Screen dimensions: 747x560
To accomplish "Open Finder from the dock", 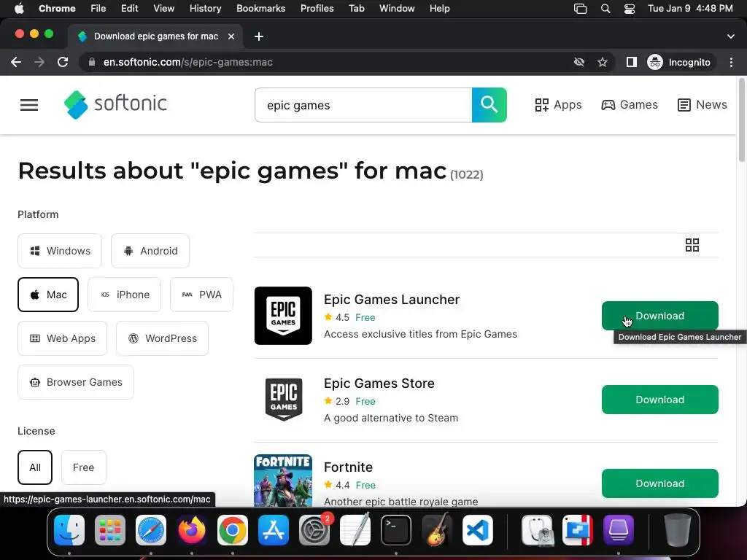I will coord(69,530).
